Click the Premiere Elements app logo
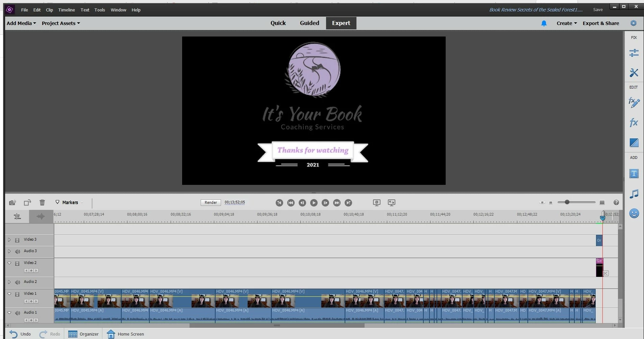Screen dimensions: 644x339 [10, 10]
